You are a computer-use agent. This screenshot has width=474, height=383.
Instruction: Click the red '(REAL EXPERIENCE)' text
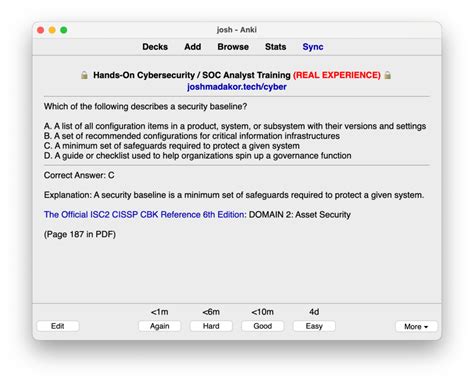[x=337, y=75]
